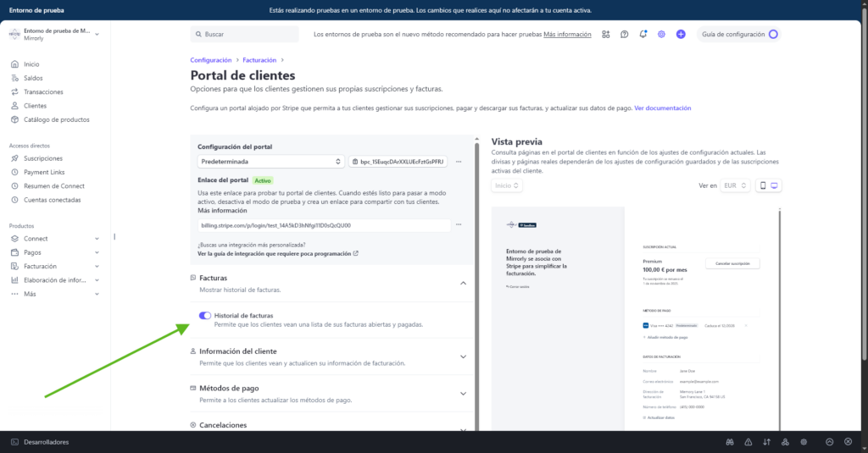Open the Predeterminada configuration dropdown
868x453 pixels.
(x=270, y=161)
